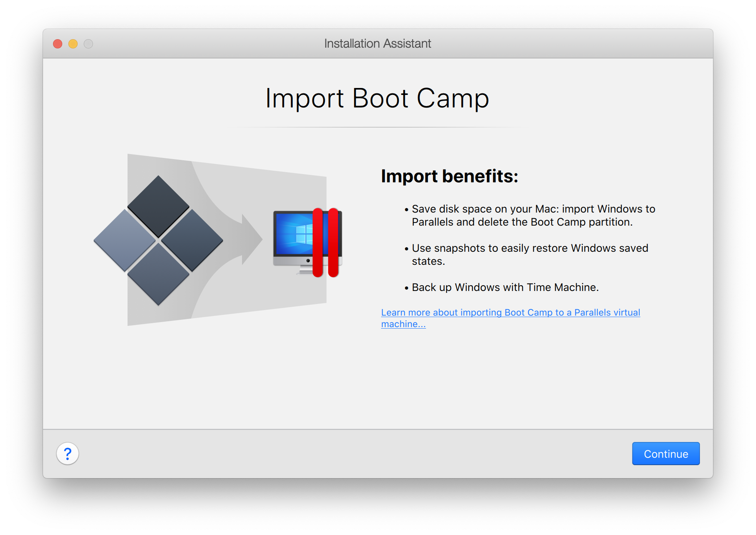Open the Learn more about importing Boot Camp link

coord(511,318)
